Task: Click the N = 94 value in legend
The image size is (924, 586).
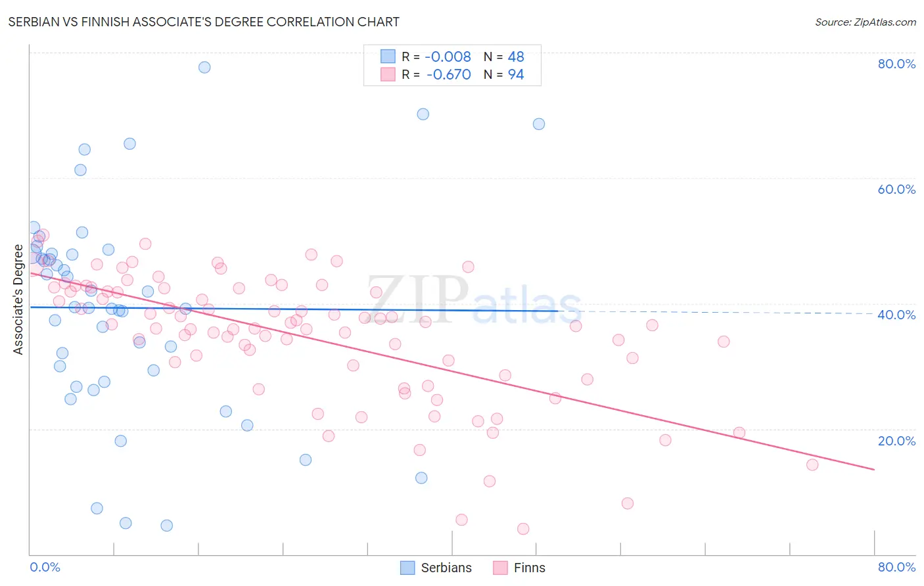Action: pos(504,74)
